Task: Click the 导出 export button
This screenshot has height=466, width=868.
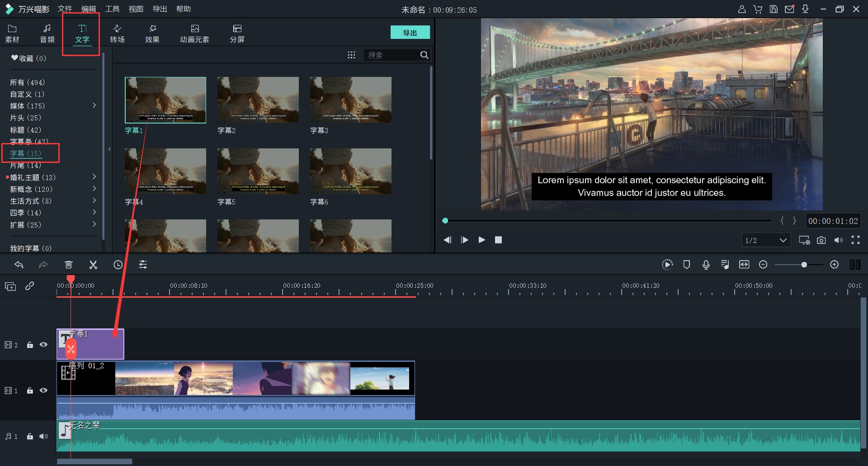Action: click(x=410, y=33)
